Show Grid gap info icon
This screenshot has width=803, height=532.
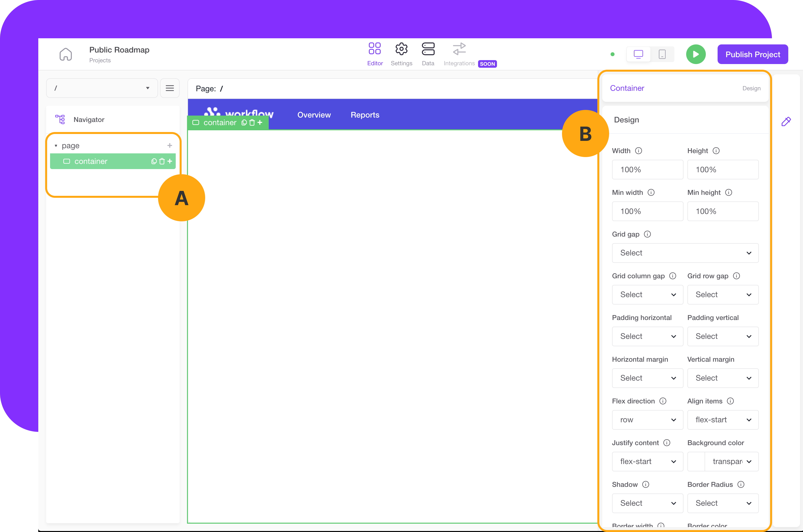[x=647, y=234]
